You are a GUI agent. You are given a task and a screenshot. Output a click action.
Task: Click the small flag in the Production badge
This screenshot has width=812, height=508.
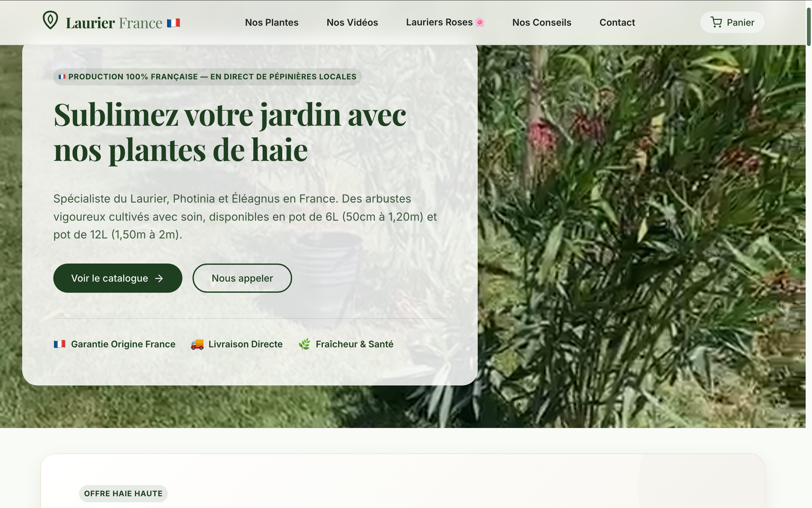(x=62, y=77)
